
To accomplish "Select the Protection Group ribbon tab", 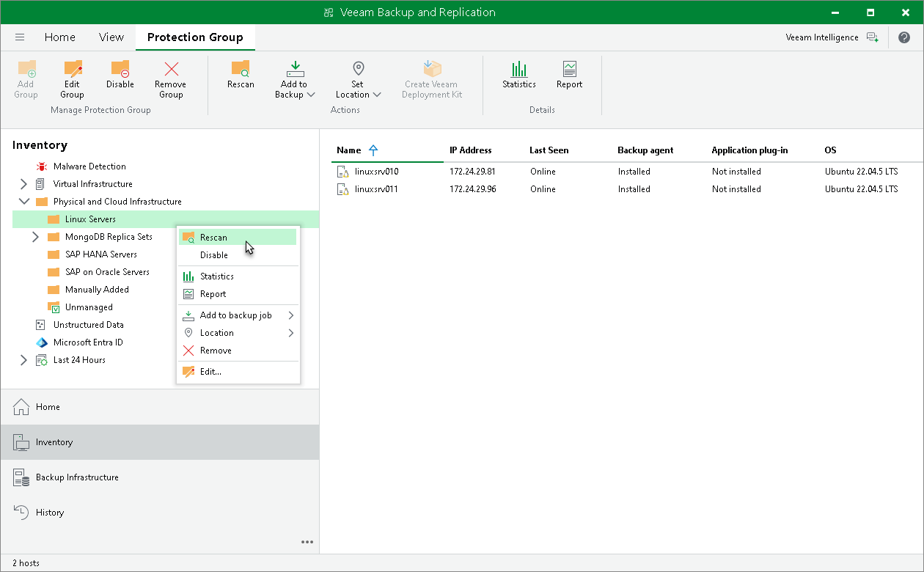I will (x=195, y=37).
